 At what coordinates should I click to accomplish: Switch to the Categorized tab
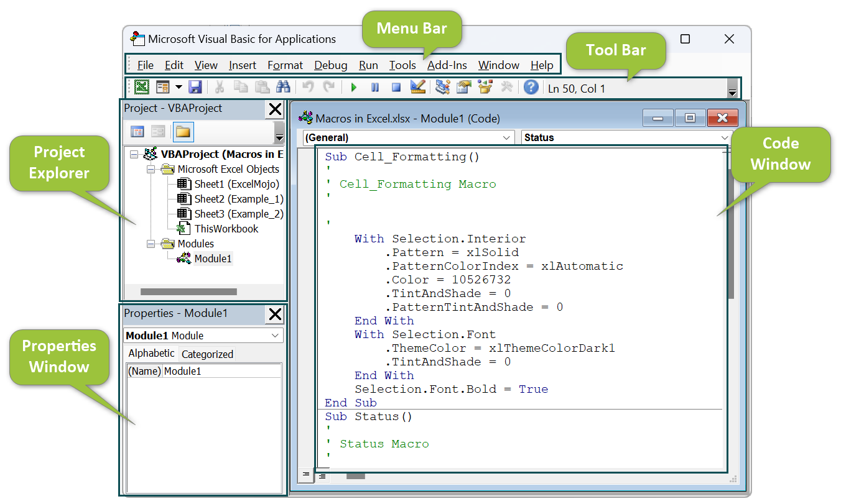coord(207,354)
